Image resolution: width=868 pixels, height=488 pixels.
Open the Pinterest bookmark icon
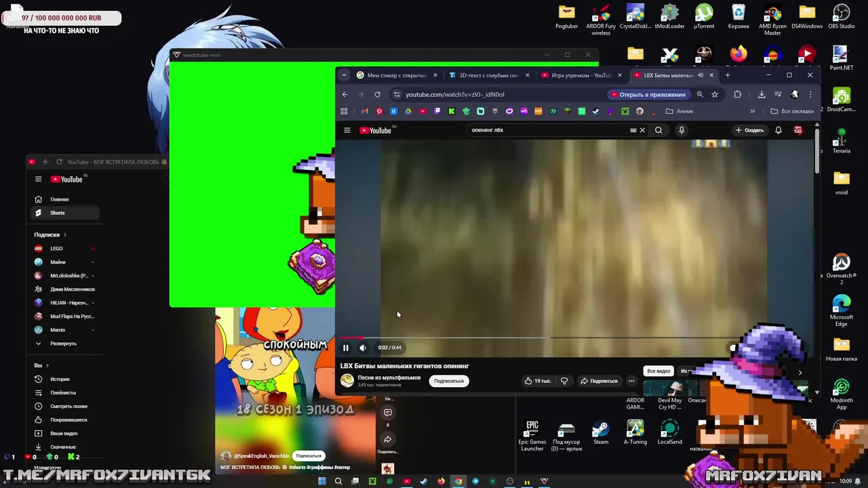[379, 111]
